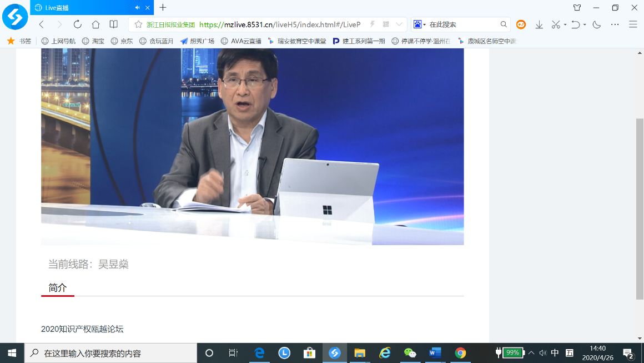The image size is (644, 363).
Task: Go to the browser home page
Action: pos(95,24)
